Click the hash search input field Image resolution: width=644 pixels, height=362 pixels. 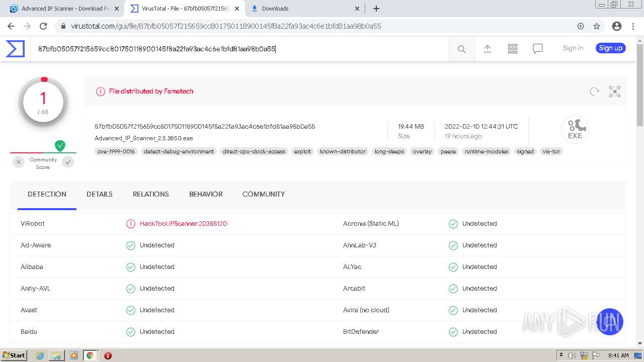pyautogui.click(x=239, y=49)
